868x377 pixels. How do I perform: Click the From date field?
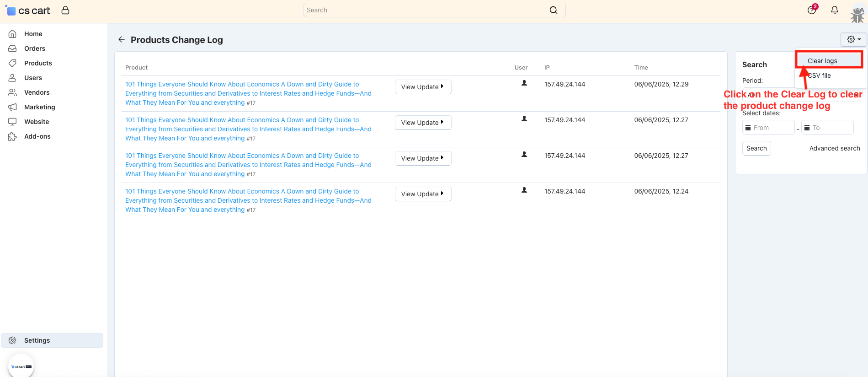[768, 127]
